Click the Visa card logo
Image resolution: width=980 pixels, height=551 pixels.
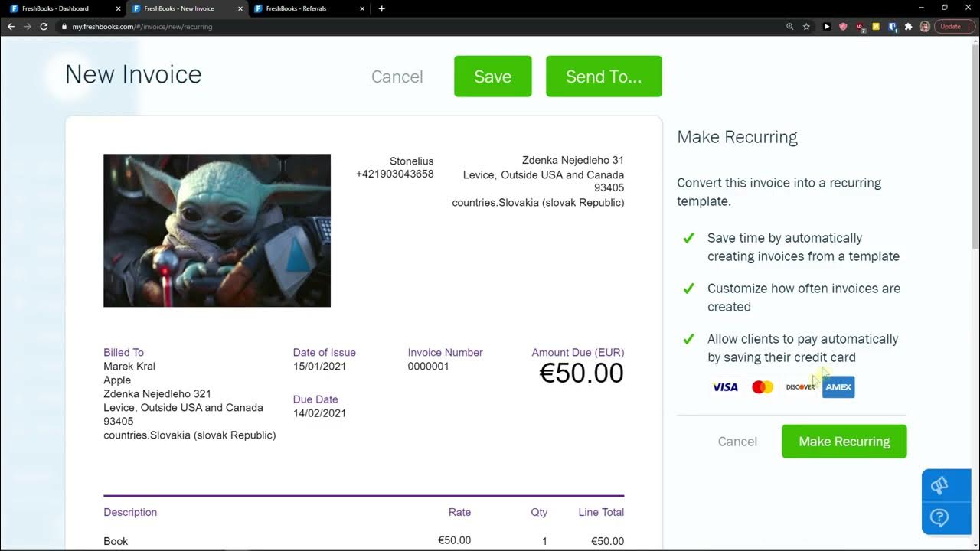(x=725, y=387)
